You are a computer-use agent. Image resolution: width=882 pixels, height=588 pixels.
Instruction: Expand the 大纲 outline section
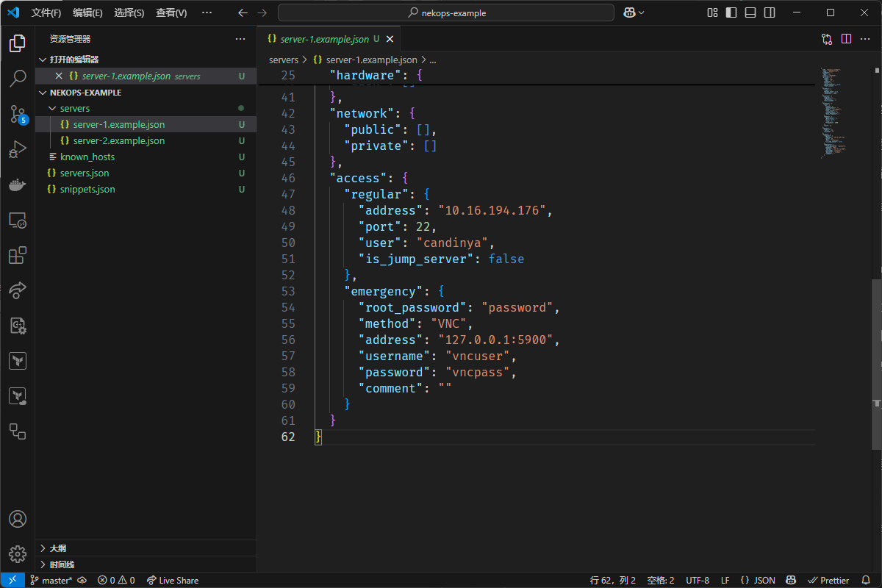pos(57,548)
